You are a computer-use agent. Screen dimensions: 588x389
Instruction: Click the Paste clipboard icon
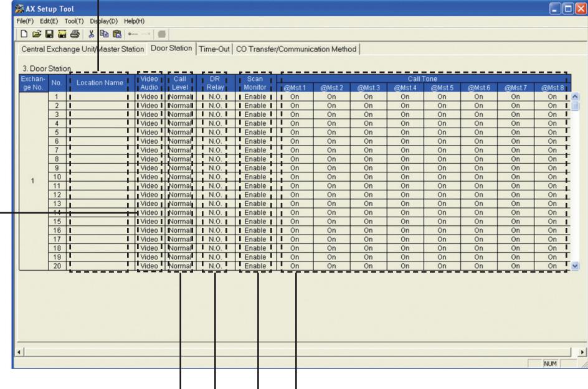[x=117, y=34]
